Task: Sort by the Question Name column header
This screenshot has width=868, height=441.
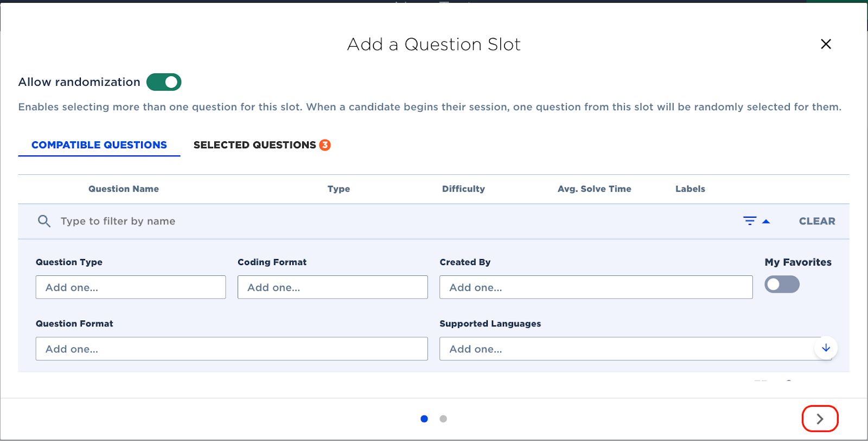Action: coord(124,189)
